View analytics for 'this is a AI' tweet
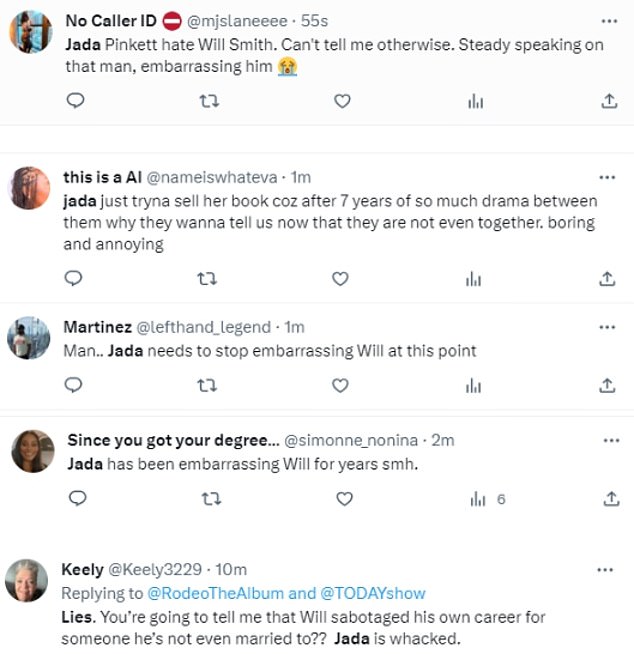 pos(475,278)
